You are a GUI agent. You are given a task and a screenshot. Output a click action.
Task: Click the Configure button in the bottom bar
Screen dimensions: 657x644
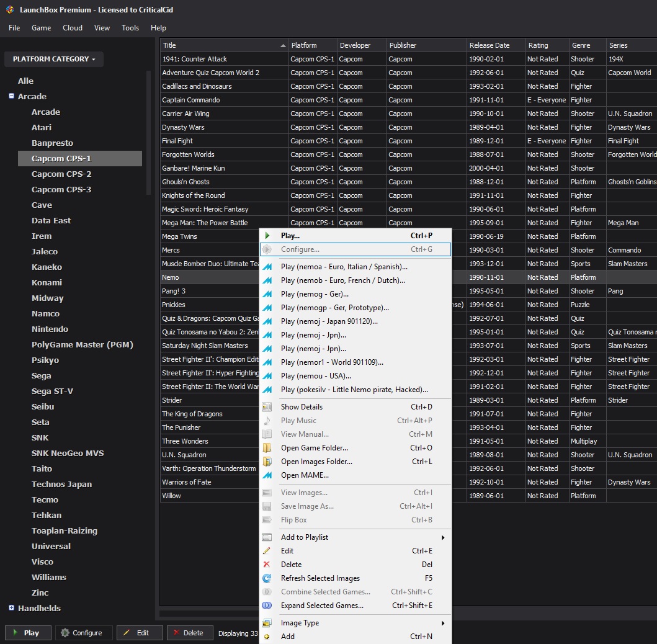[x=84, y=633]
